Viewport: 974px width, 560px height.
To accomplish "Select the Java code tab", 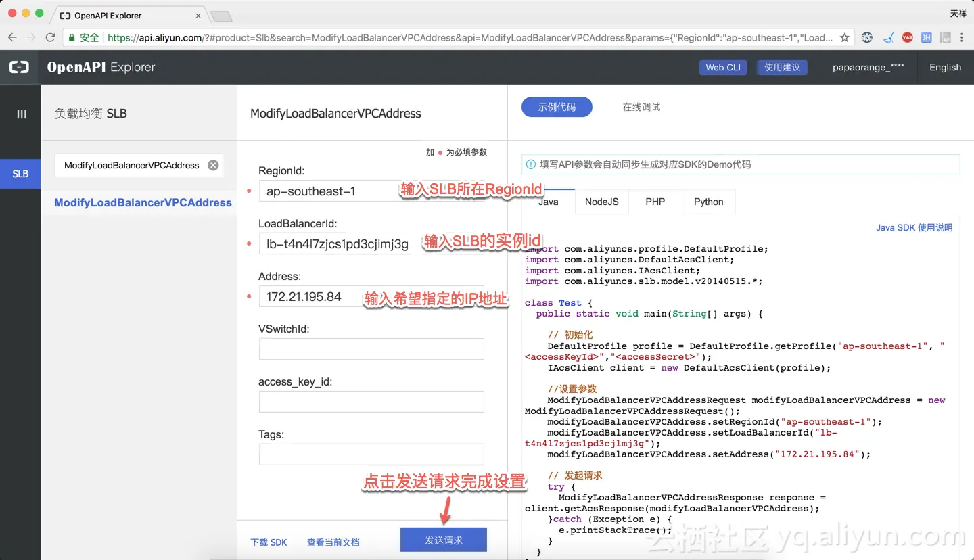I will [x=548, y=202].
